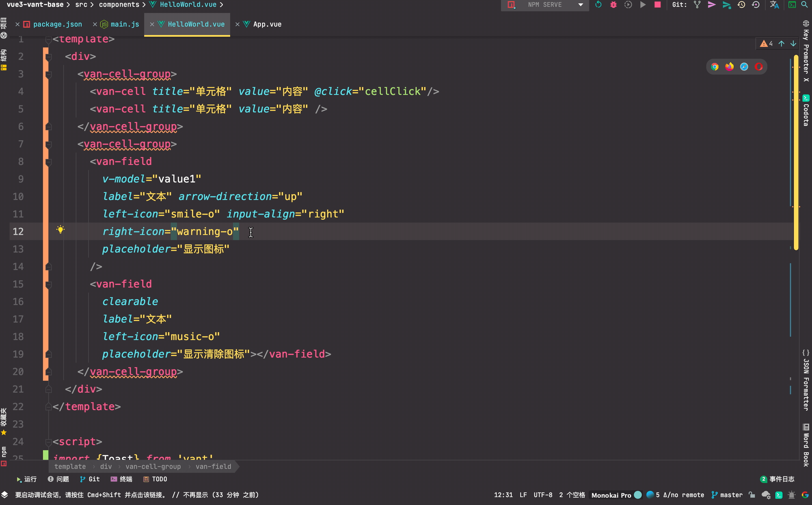
Task: Open the NPM SERVE run configuration dropdown
Action: point(581,5)
